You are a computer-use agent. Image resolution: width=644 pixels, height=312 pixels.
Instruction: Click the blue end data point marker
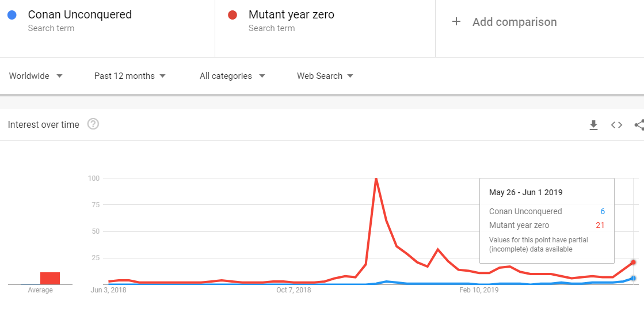(x=633, y=278)
